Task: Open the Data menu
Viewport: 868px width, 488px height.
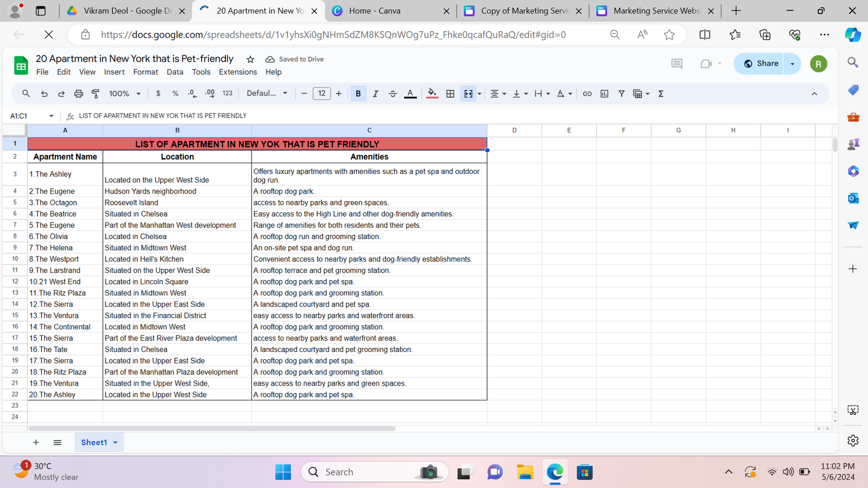Action: [x=175, y=72]
